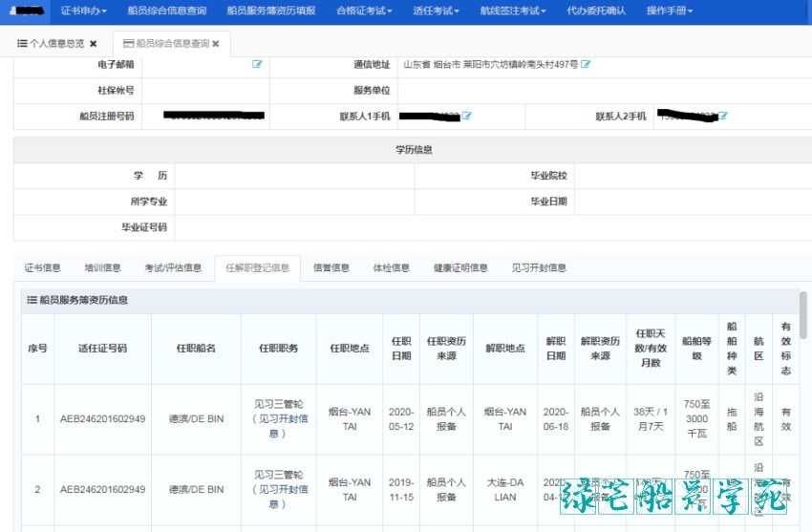Close the 个人信息总览 tab
Viewport: 812px width, 532px height.
coord(94,44)
